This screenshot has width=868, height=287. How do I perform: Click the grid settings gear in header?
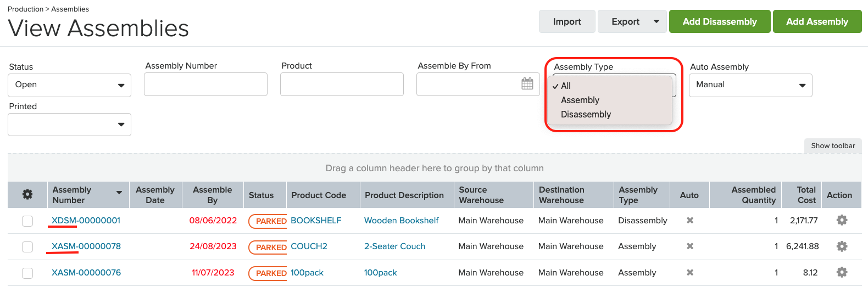pos(27,195)
